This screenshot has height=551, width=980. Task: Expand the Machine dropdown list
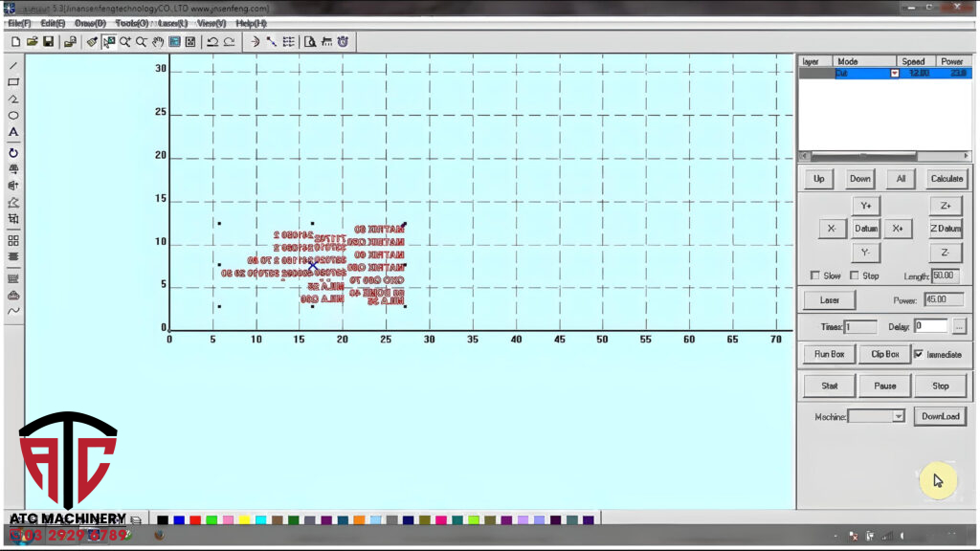898,416
